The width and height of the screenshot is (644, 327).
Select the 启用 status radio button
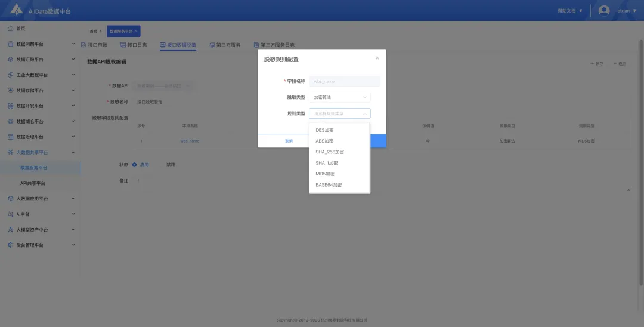pos(134,165)
